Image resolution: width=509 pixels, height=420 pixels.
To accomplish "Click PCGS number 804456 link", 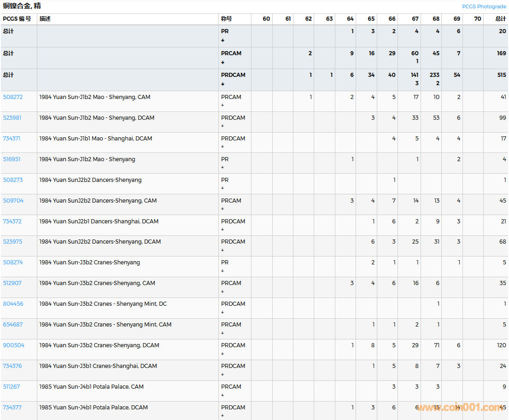I will (13, 304).
